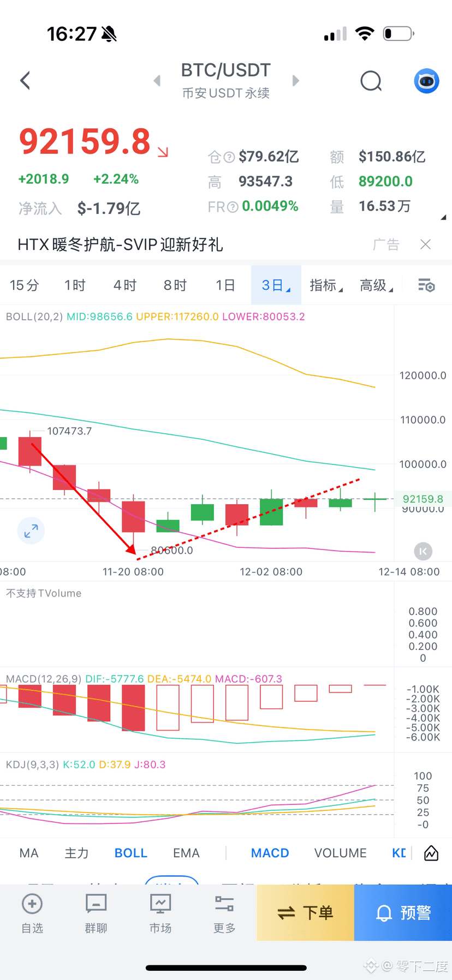Tap the 预警 alert button
This screenshot has width=452, height=980.
(x=403, y=913)
